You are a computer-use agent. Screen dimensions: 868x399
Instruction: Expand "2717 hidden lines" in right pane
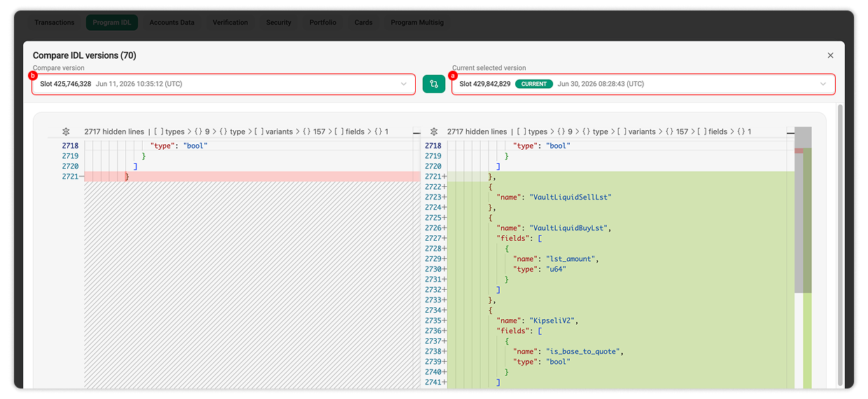(477, 132)
